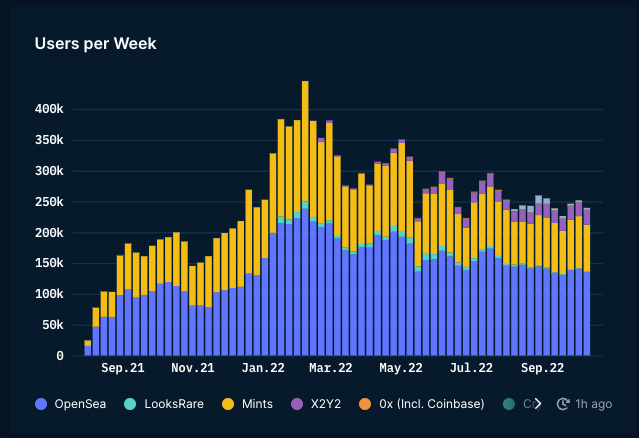Viewport: 639px width, 438px height.
Task: Click the "Users per Week" chart title
Action: point(95,43)
